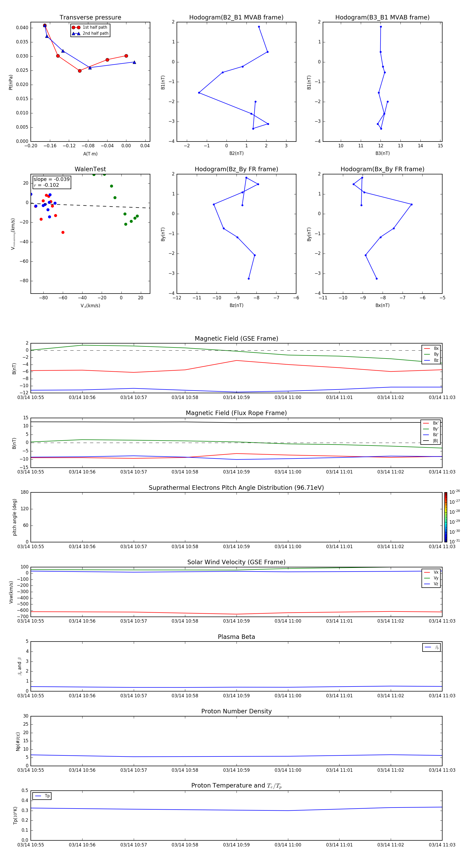Click the Suprathermal Electrons Pitch Angle Distribution title
The image size is (473, 868).
(x=236, y=488)
